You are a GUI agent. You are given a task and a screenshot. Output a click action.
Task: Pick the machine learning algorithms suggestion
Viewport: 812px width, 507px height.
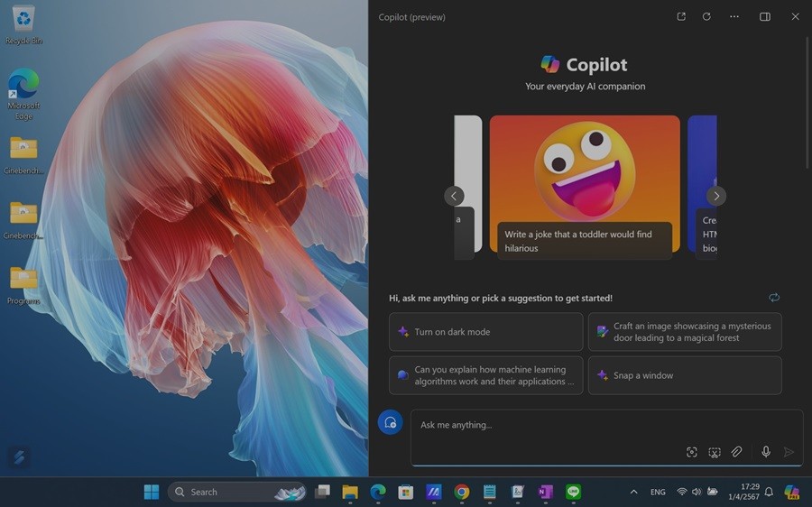coord(485,375)
